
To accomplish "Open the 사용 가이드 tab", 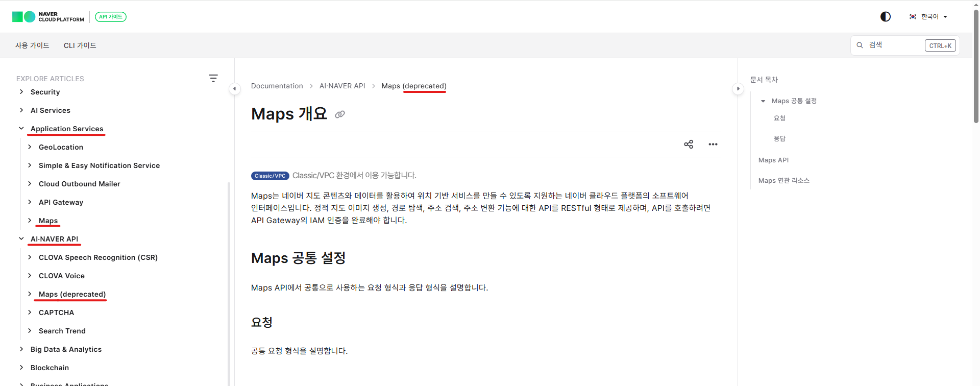I will [32, 45].
